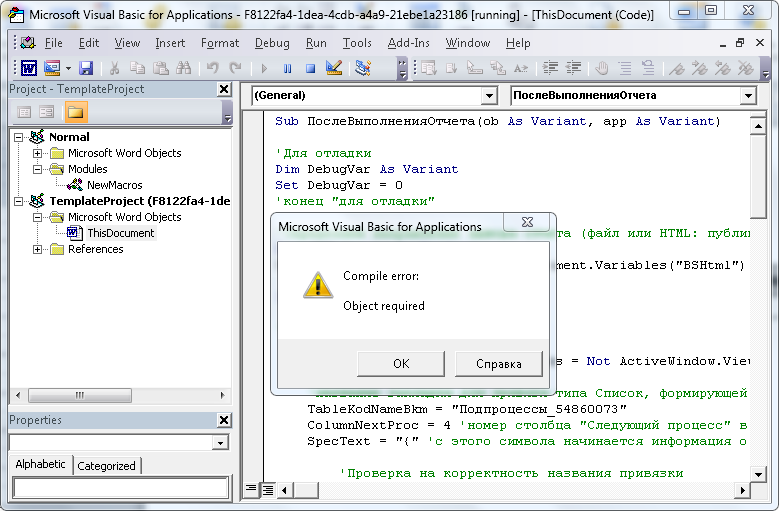
Task: Save the project with the floppy disk icon
Action: click(x=86, y=68)
